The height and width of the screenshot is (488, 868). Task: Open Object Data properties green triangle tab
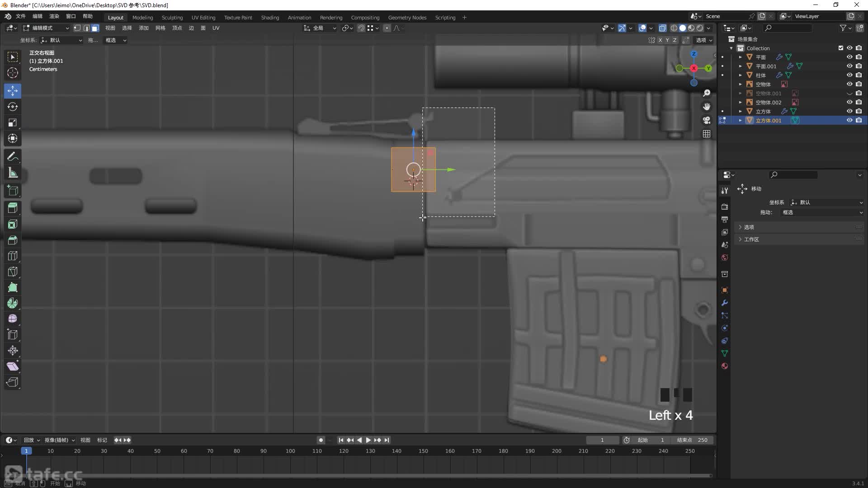725,353
